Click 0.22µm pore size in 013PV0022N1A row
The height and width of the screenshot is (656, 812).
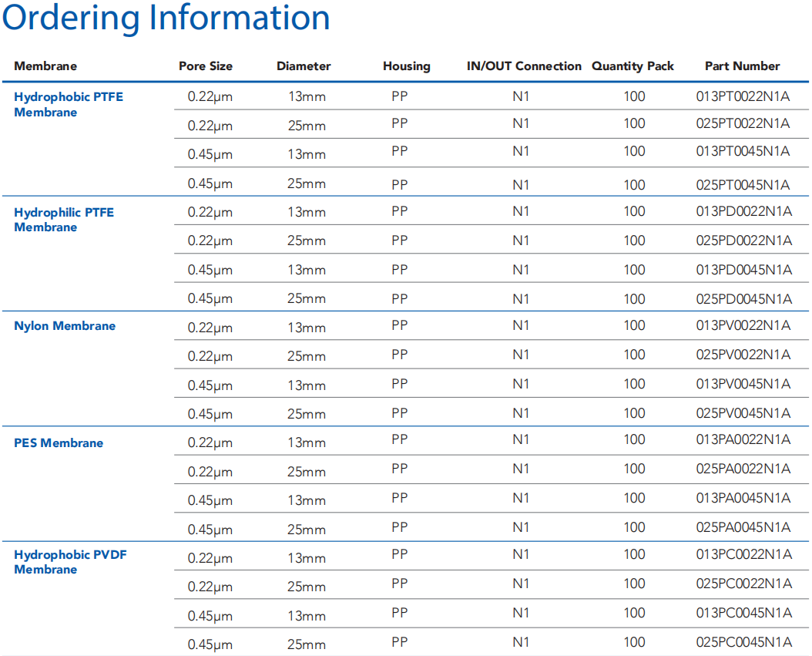tap(210, 328)
